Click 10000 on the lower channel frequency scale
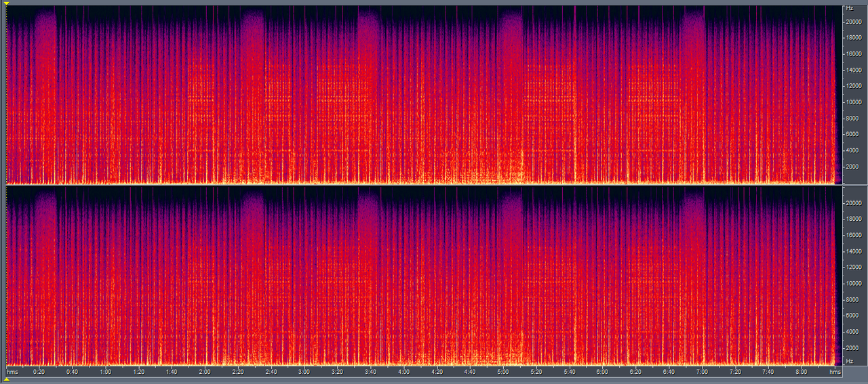 tap(853, 283)
